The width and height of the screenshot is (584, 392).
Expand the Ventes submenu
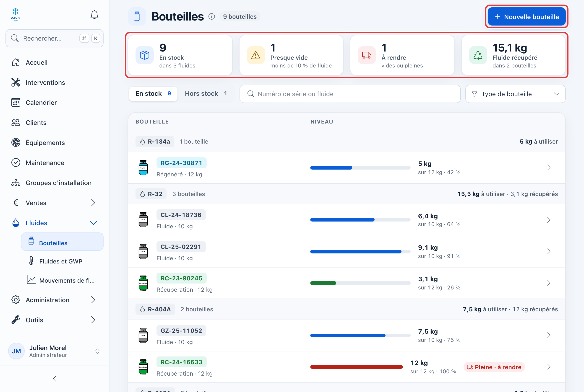pyautogui.click(x=93, y=203)
